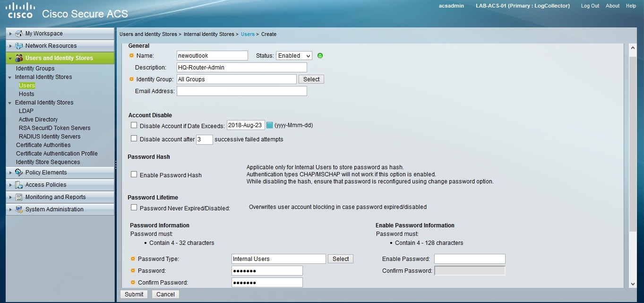This screenshot has width=644, height=303.
Task: Open Certificate Authorities
Action: (x=43, y=145)
